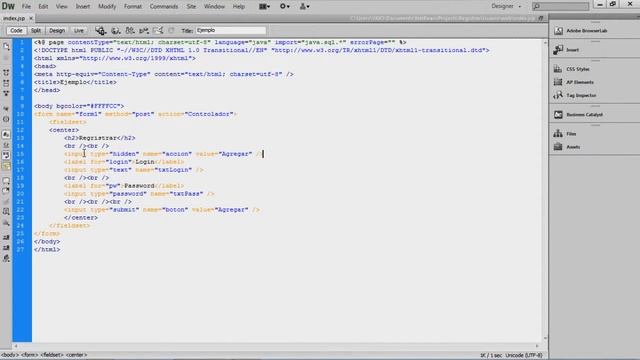Open the Multiscreen preview dropdown
640x360 pixels.
click(100, 31)
